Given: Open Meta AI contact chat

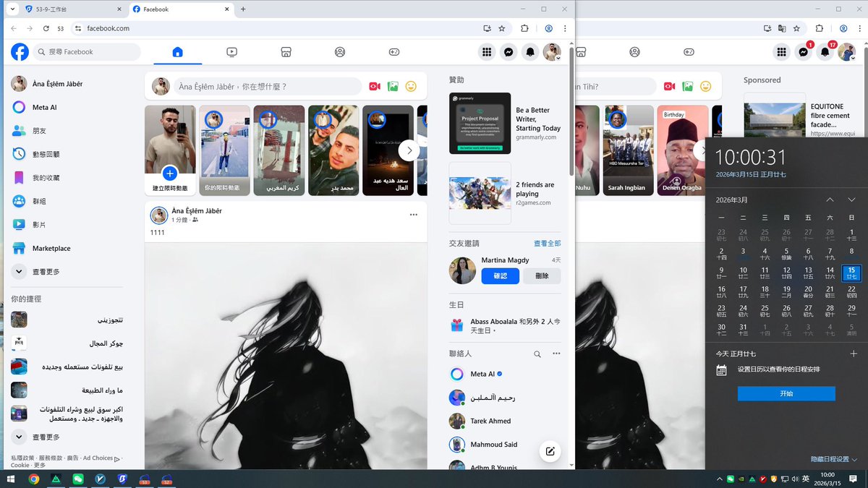Looking at the screenshot, I should (x=505, y=374).
